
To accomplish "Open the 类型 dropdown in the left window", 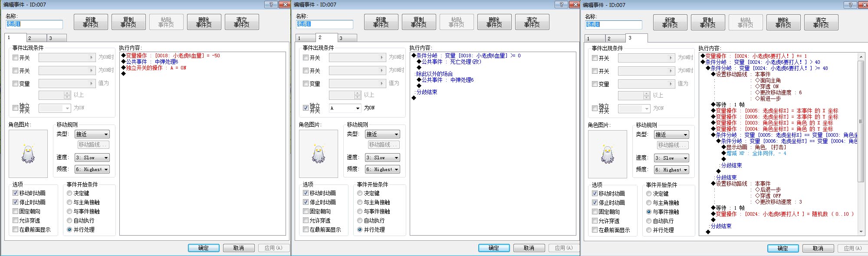I will (x=92, y=134).
